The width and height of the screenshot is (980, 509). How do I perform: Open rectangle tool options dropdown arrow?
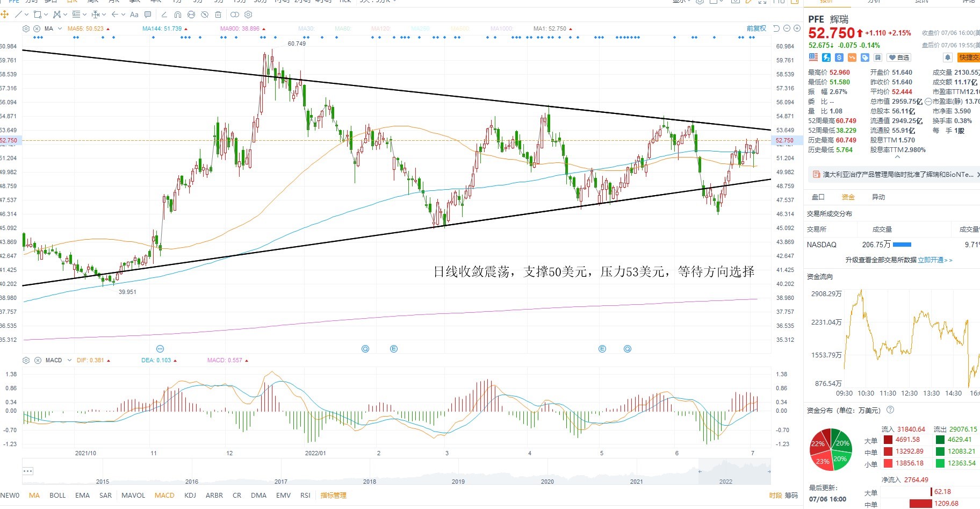[x=46, y=15]
